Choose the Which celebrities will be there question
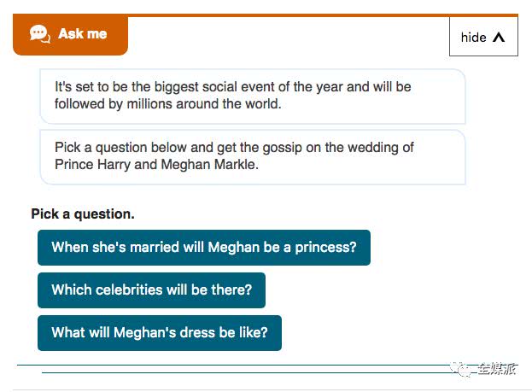The image size is (532, 392). pyautogui.click(x=151, y=290)
